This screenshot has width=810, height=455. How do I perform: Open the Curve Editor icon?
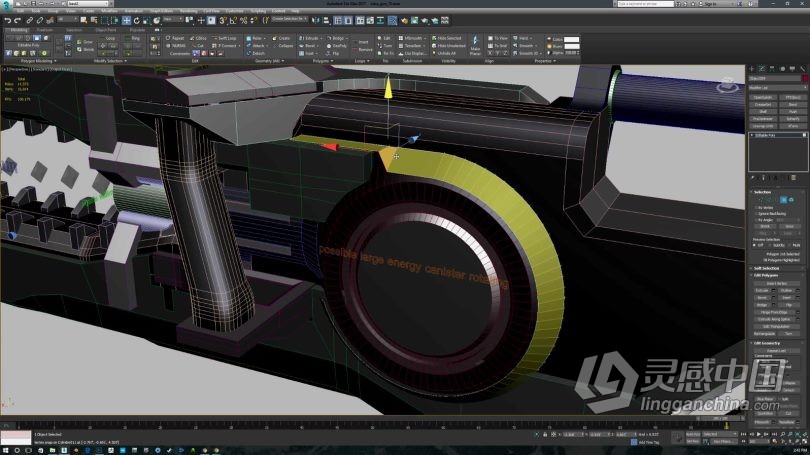pyautogui.click(x=370, y=20)
